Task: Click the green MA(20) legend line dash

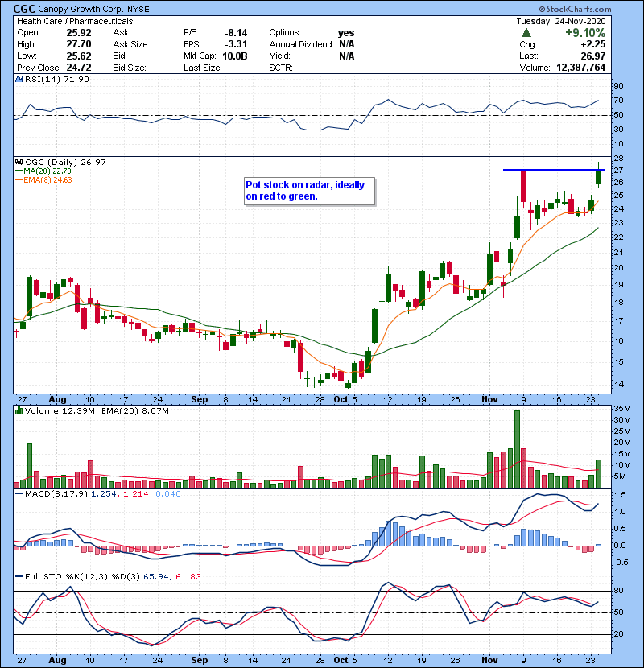Action: tap(19, 171)
